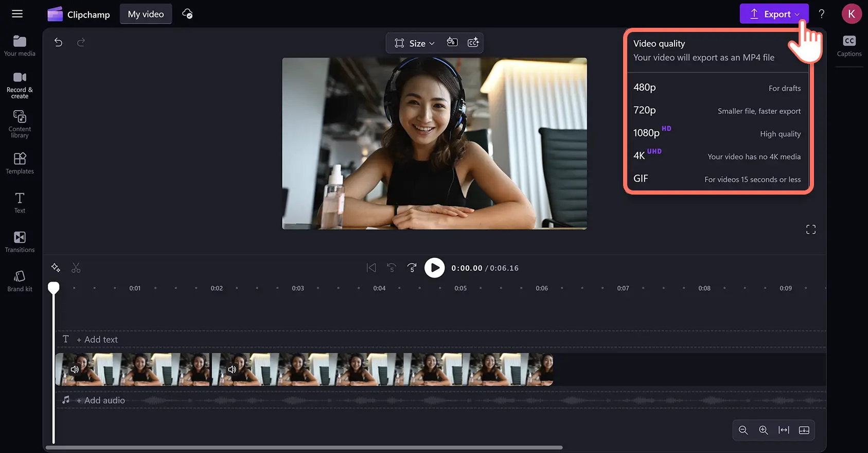Viewport: 868px width, 453px height.
Task: Click the text track T icon
Action: 66,339
